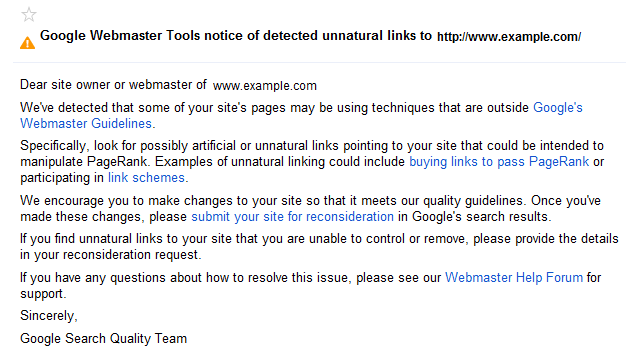
Task: Star this message with the star icon
Action: pos(29,15)
